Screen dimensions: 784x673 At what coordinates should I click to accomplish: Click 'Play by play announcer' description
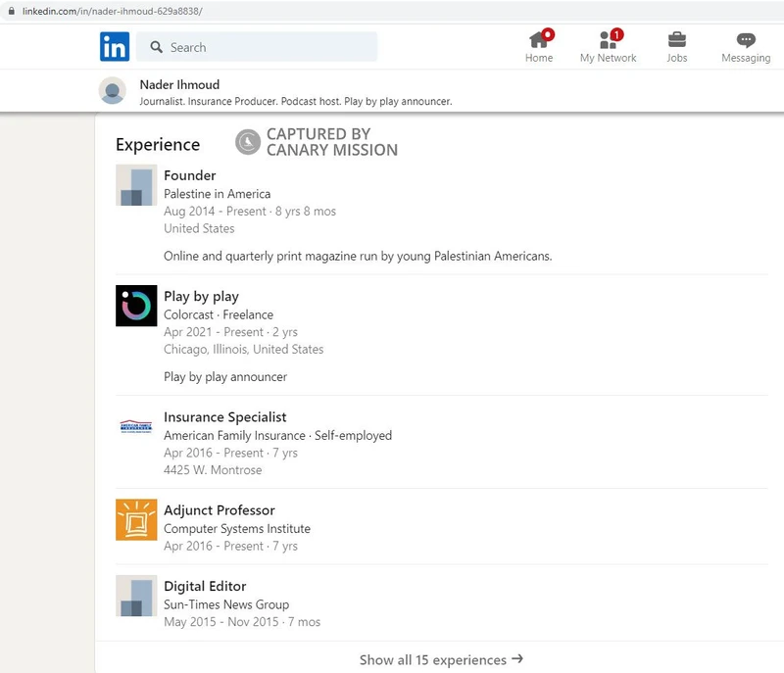(x=225, y=377)
